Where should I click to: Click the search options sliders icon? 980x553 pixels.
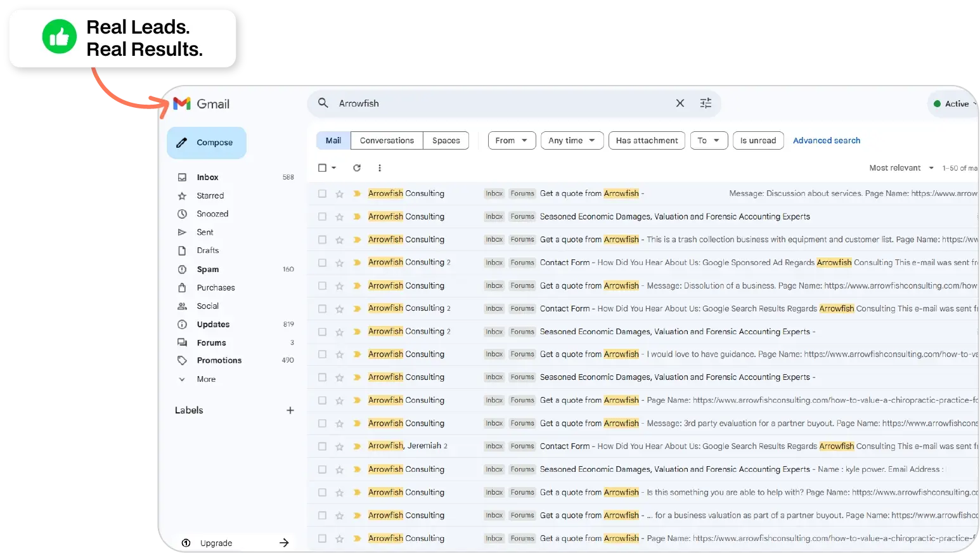pos(706,103)
